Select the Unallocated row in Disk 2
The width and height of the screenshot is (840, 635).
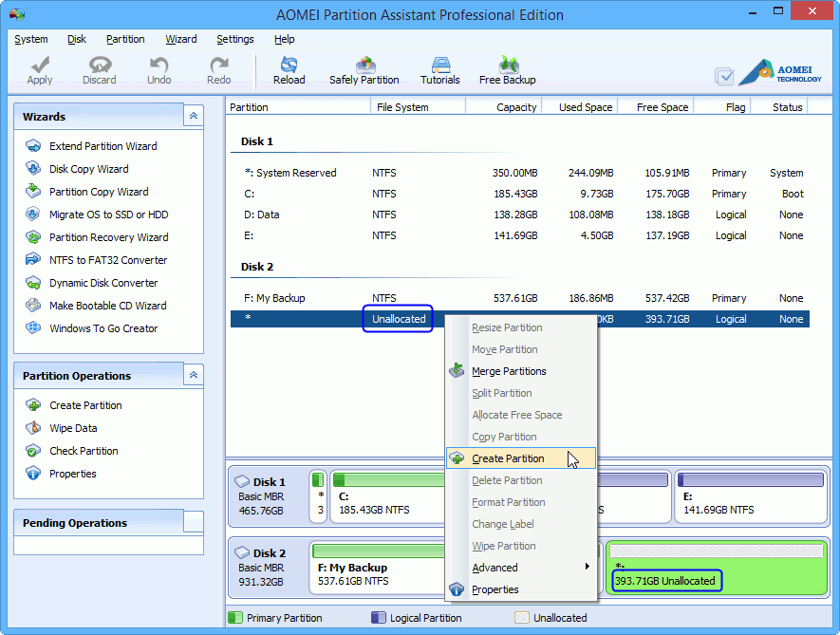[x=519, y=319]
